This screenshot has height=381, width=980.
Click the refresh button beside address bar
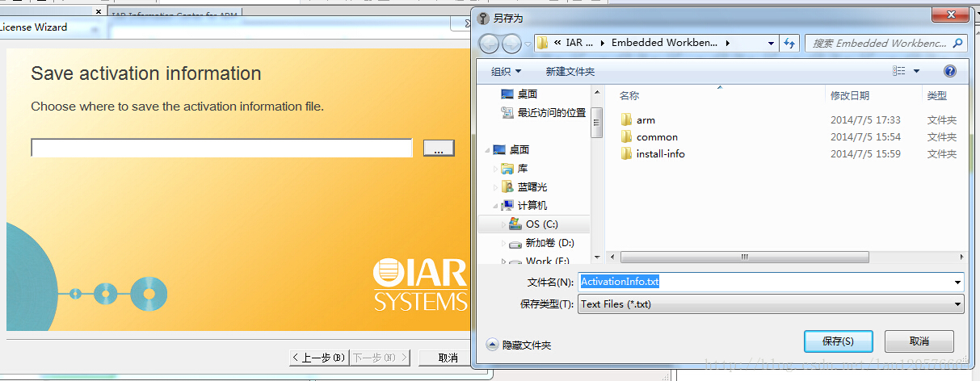789,43
